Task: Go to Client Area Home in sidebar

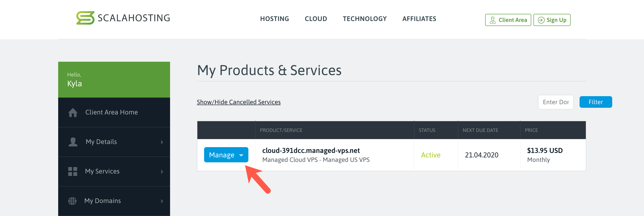Action: (114, 112)
